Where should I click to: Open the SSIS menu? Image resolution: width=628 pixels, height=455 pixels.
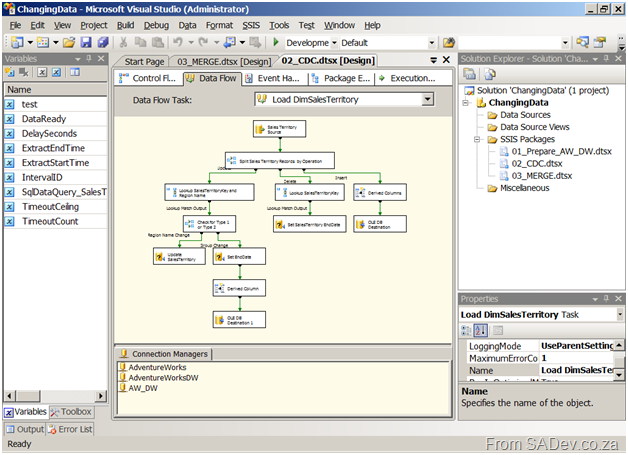[251, 25]
